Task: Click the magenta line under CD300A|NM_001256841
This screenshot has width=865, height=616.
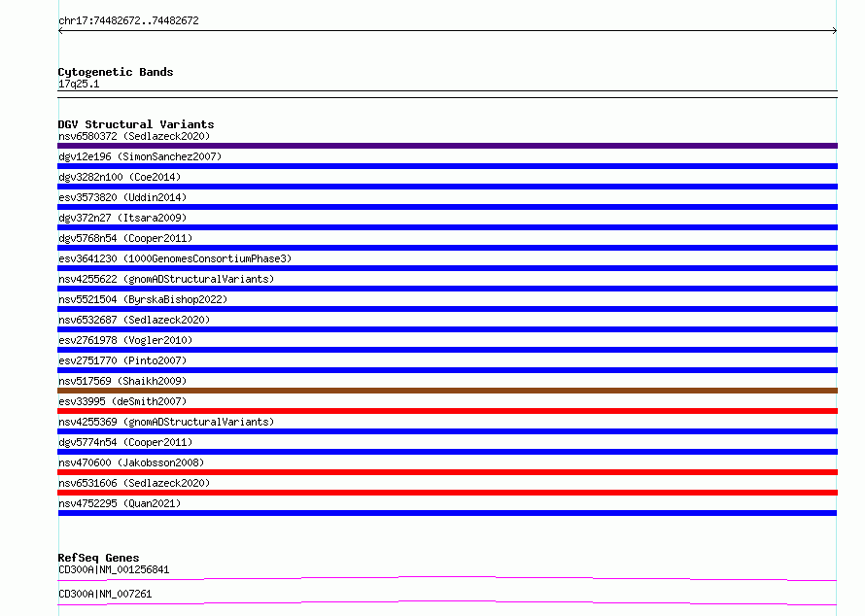Action: 447,578
